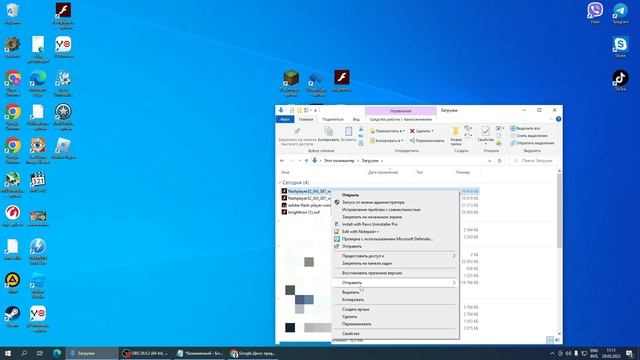This screenshot has height=360, width=640.
Task: Open the Delete dropdown arrow in ribbon
Action: coord(433,131)
